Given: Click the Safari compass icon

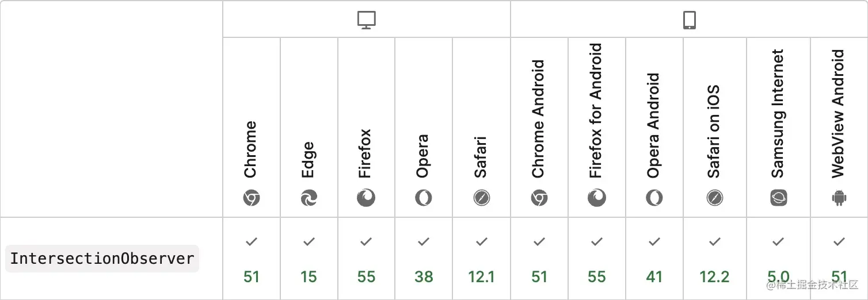Looking at the screenshot, I should [x=481, y=198].
